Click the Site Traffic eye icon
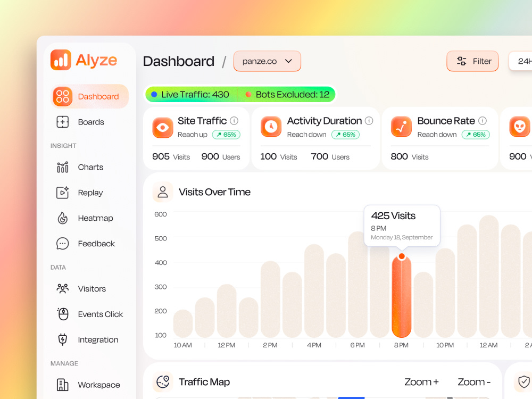The image size is (532, 399). [163, 128]
